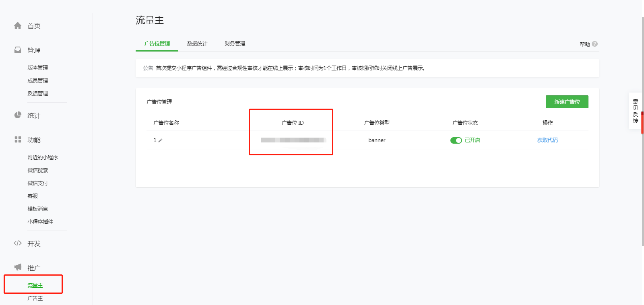The width and height of the screenshot is (644, 305).
Task: Select the 广告位管理 tab
Action: click(157, 43)
